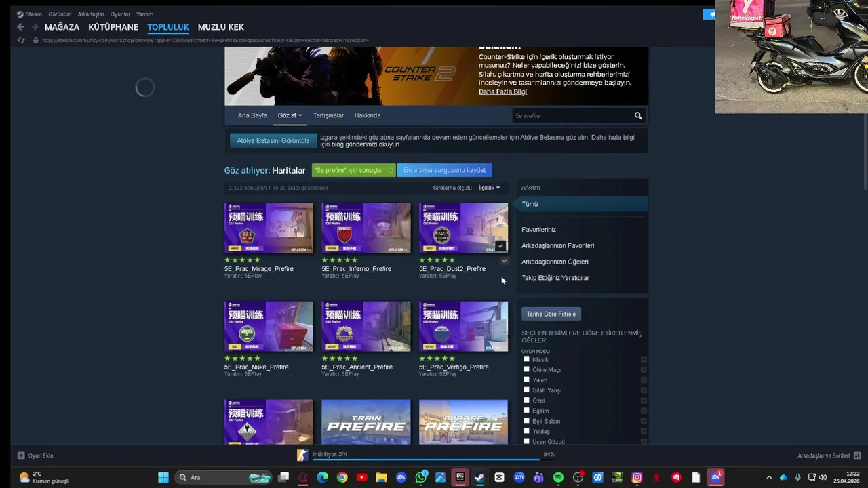Check the Yıkım checkbox
868x488 pixels.
[526, 380]
